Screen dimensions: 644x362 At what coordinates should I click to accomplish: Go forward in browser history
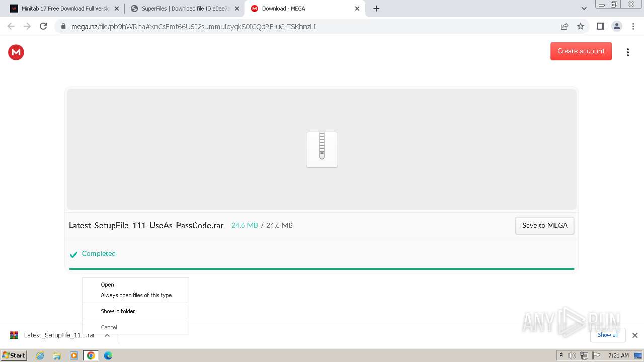pyautogui.click(x=27, y=26)
